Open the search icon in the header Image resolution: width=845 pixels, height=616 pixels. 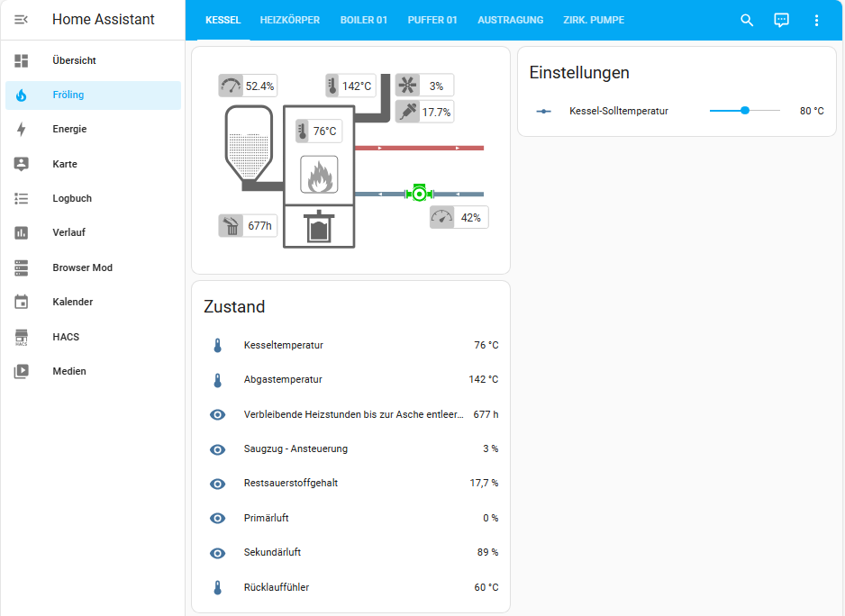(x=747, y=20)
